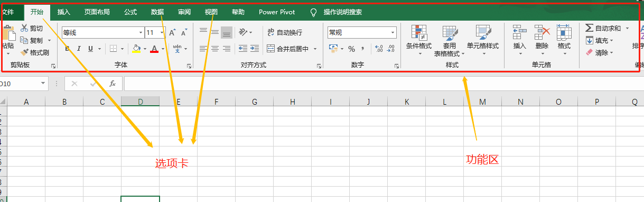Increase decimal places icon
This screenshot has height=202, width=644.
[379, 49]
